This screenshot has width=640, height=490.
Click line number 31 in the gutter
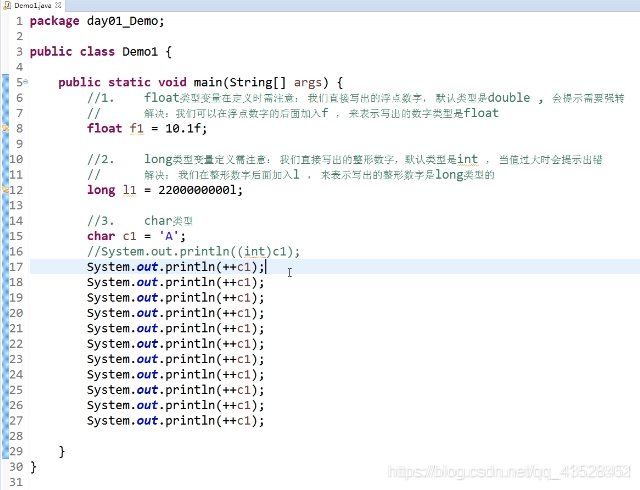tap(16, 482)
